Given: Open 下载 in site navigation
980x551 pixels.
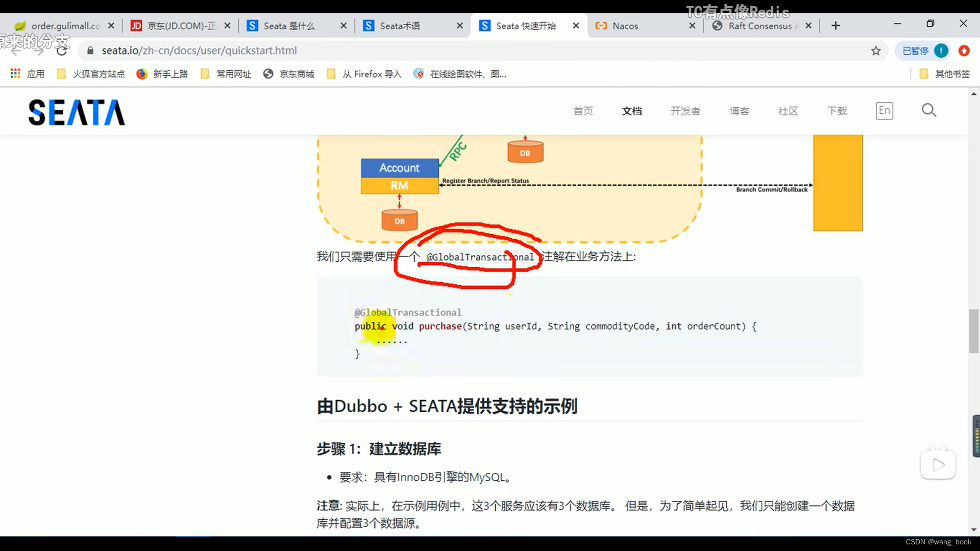Looking at the screenshot, I should 837,111.
